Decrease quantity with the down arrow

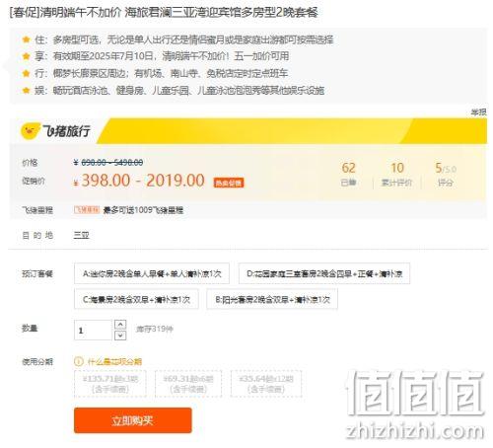tap(120, 336)
